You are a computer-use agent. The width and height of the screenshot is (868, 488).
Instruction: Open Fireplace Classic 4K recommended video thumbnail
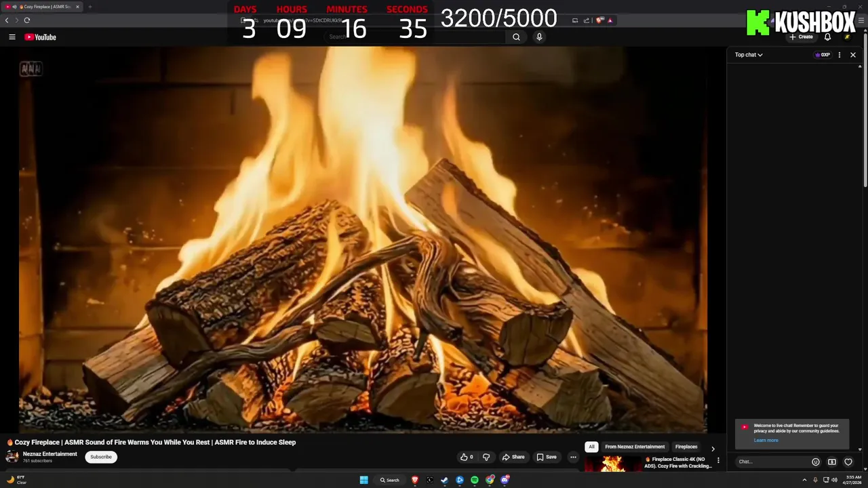point(613,463)
